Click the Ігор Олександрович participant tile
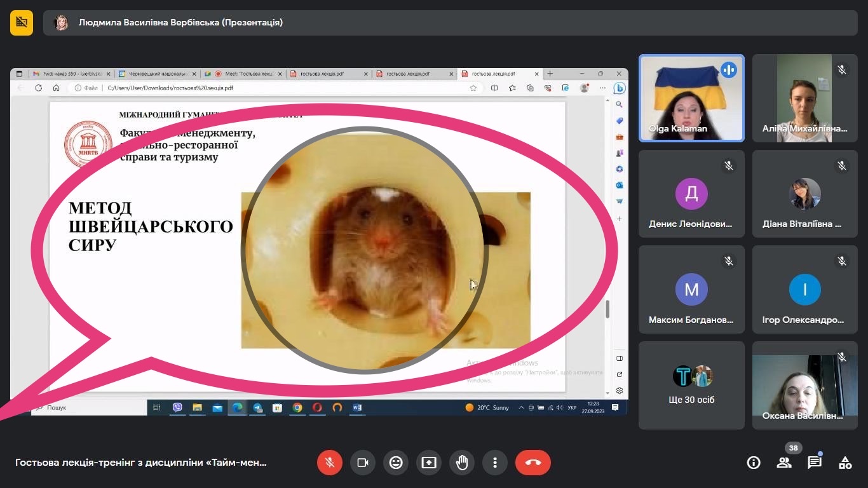Screen dimensions: 868x488 804,289
